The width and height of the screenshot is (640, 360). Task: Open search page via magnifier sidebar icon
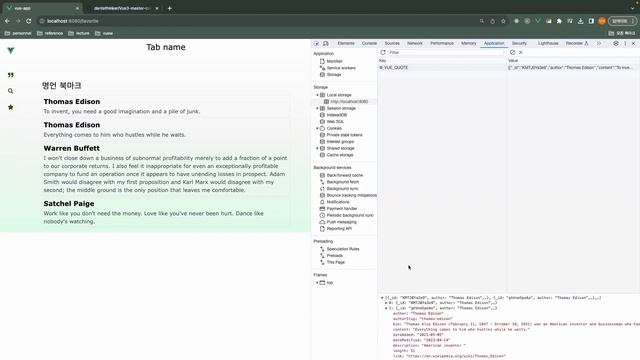[11, 91]
